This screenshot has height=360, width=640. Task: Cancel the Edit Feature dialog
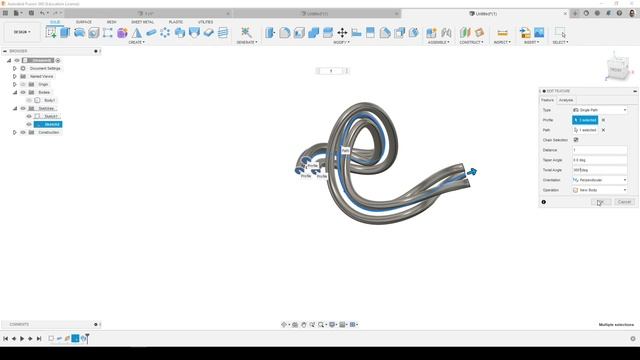[x=624, y=202]
